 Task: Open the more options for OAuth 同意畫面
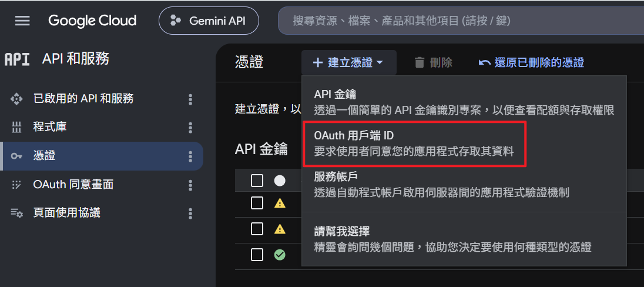point(190,185)
